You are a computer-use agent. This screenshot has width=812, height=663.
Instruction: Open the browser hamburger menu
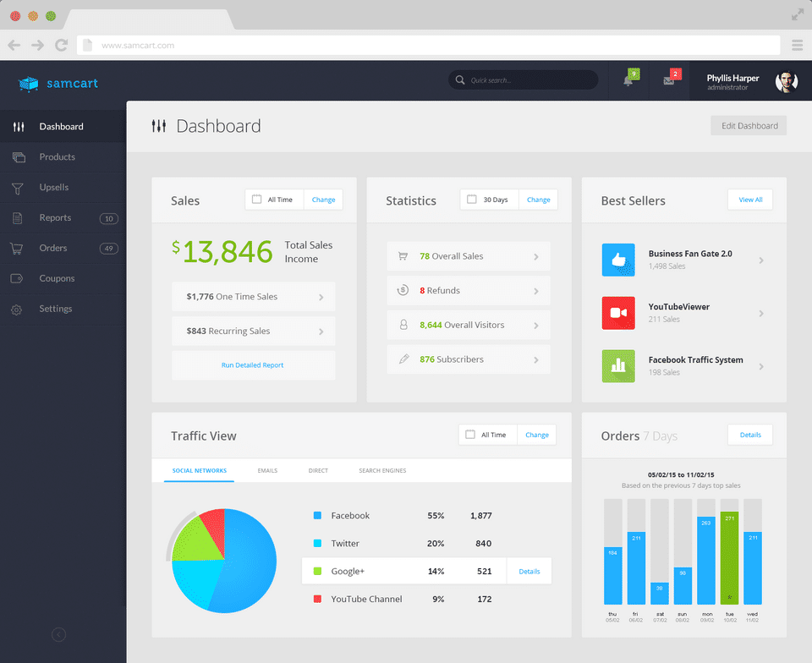798,46
